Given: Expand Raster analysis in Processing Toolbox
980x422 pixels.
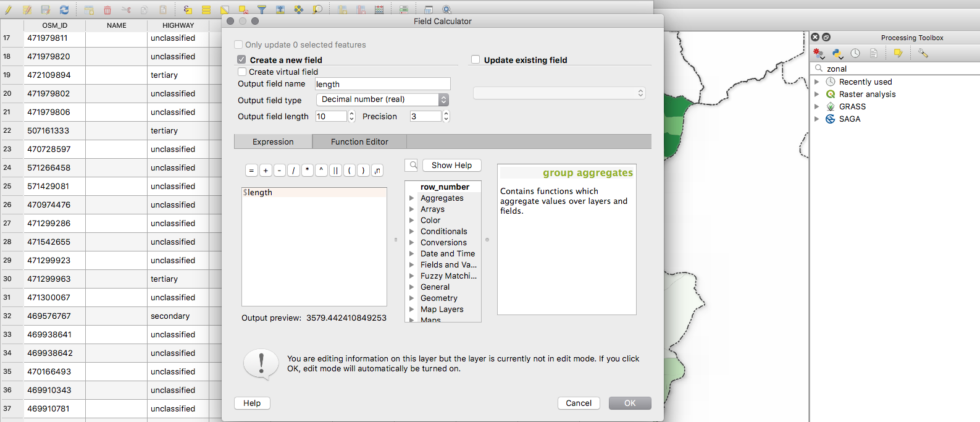Looking at the screenshot, I should (x=817, y=95).
